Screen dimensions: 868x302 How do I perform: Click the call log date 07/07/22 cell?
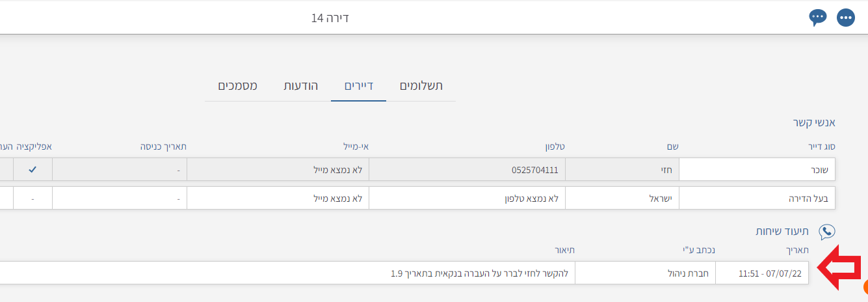pos(762,273)
